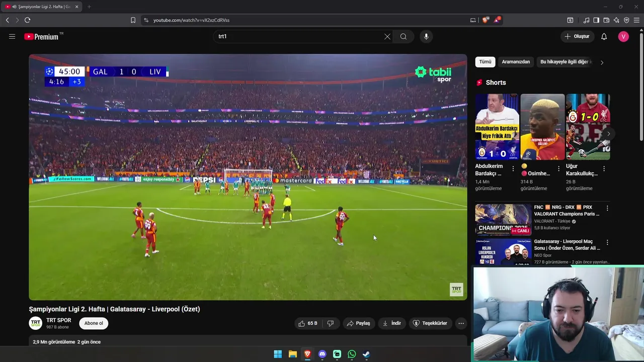Select the Bu hikayeyle ilgili filter chip
The image size is (644, 362).
565,62
